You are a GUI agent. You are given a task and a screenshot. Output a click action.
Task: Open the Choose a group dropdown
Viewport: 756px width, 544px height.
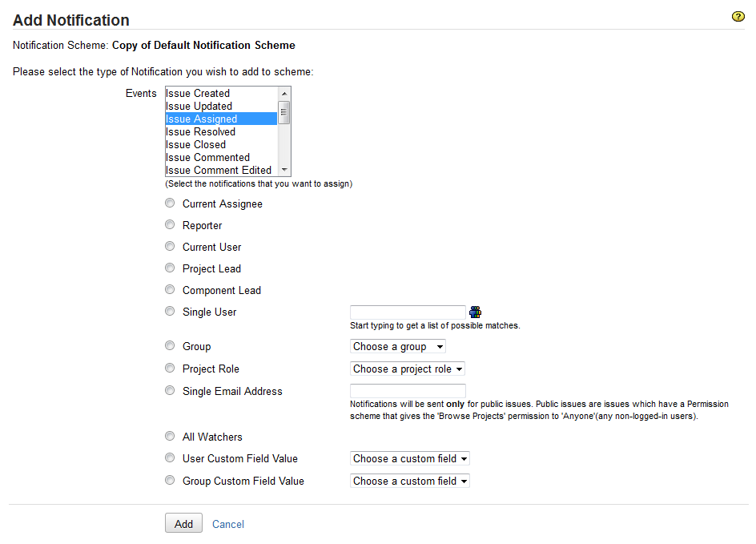398,347
